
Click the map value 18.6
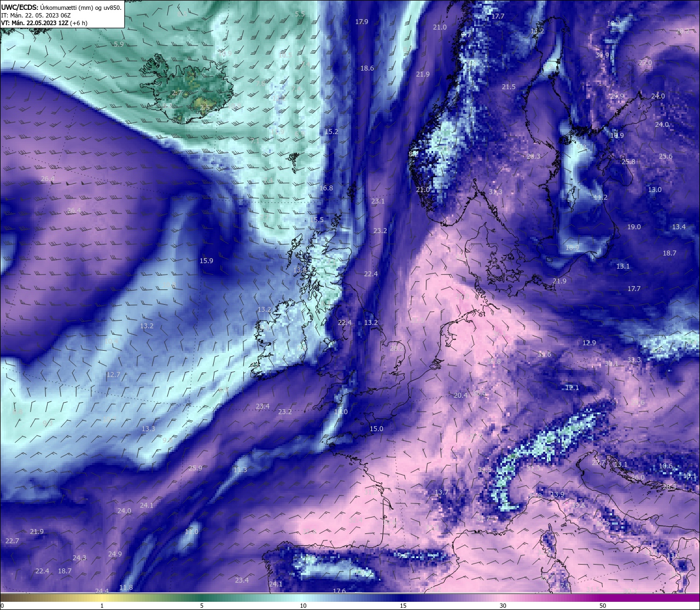click(367, 68)
